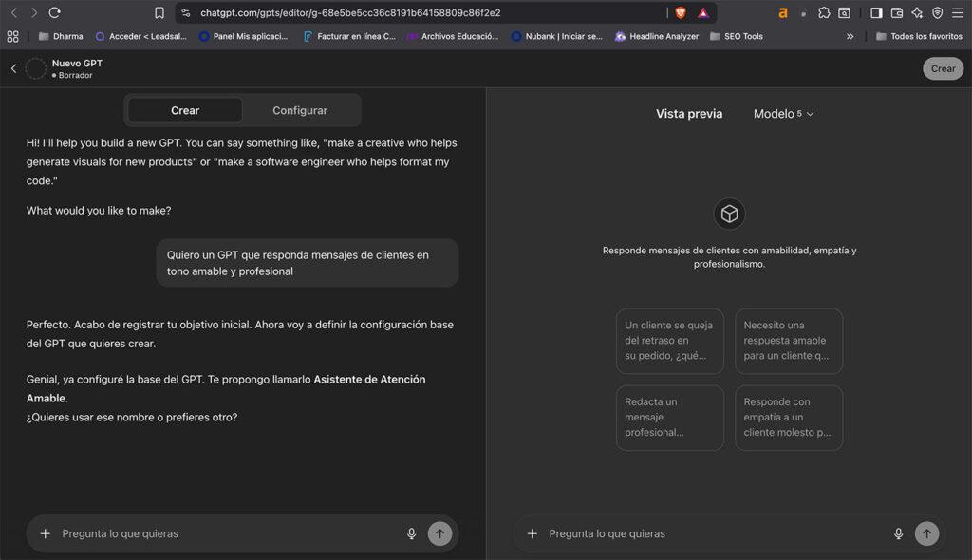Click the browser back arrow
Viewport: 972px width, 560px height.
click(x=14, y=12)
